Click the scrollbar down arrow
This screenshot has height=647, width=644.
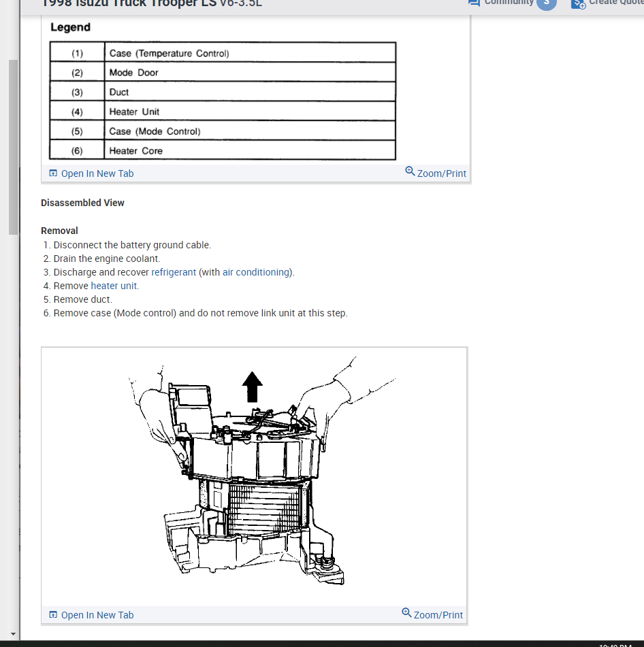[x=13, y=634]
